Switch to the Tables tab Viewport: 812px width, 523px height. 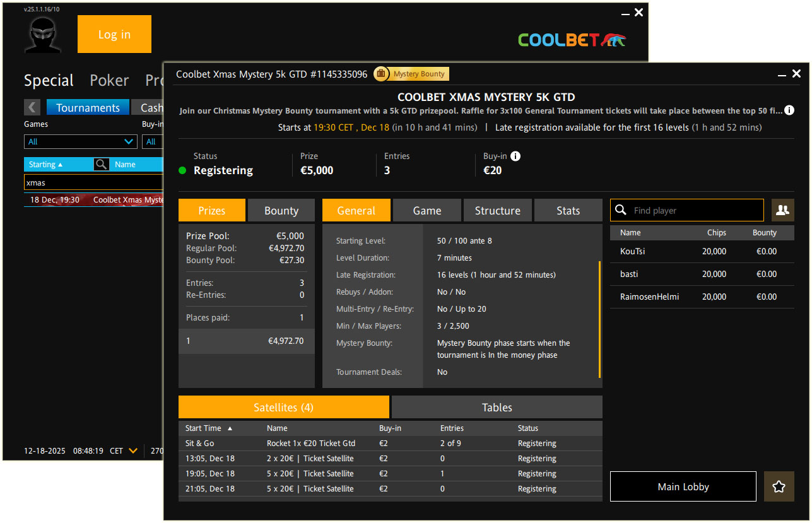point(497,408)
